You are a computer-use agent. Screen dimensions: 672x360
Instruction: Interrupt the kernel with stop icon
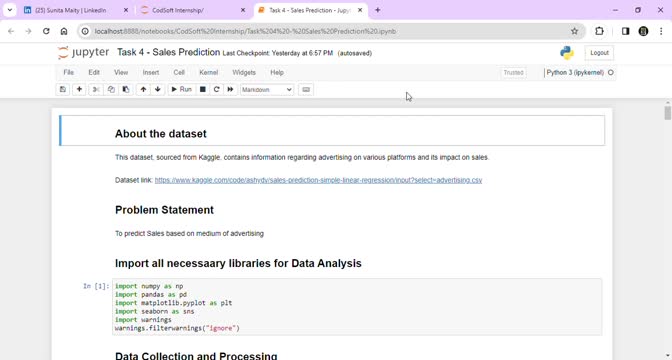203,90
